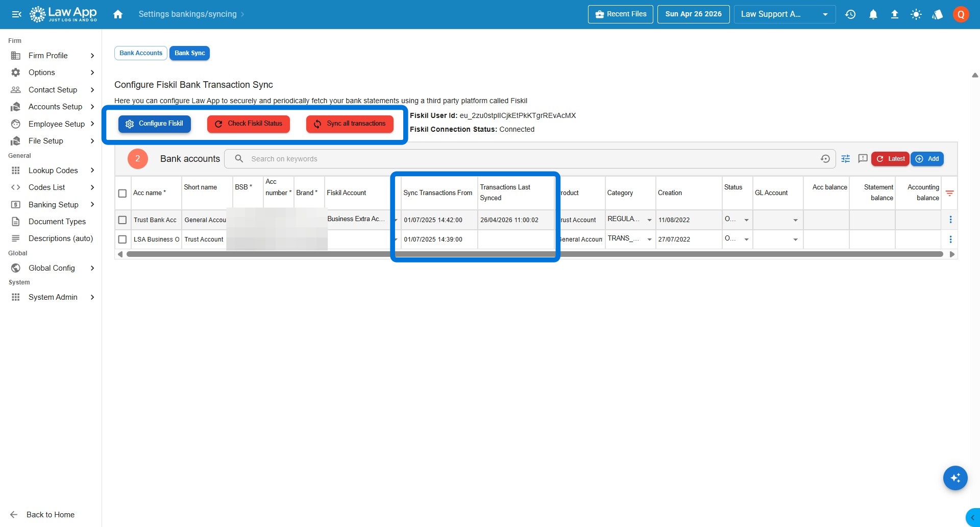Click the cards icon next to user avatar
This screenshot has width=980, height=527.
coord(938,14)
